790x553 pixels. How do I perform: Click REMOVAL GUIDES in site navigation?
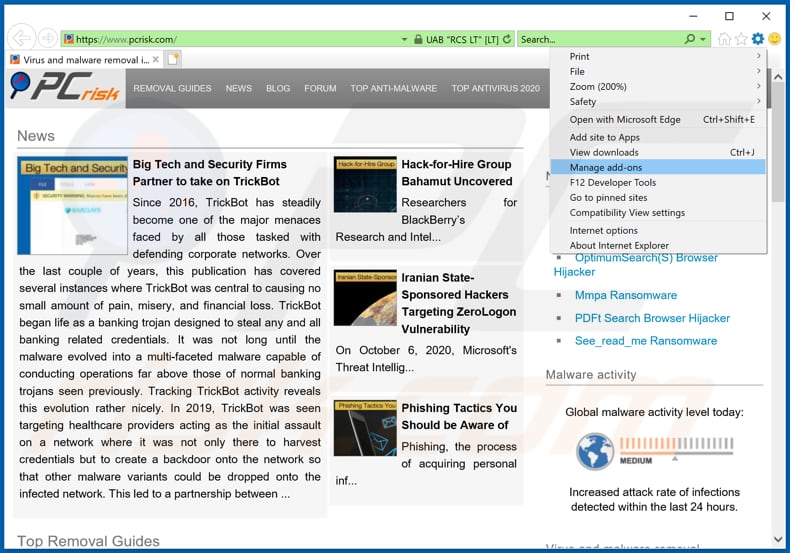pyautogui.click(x=172, y=88)
